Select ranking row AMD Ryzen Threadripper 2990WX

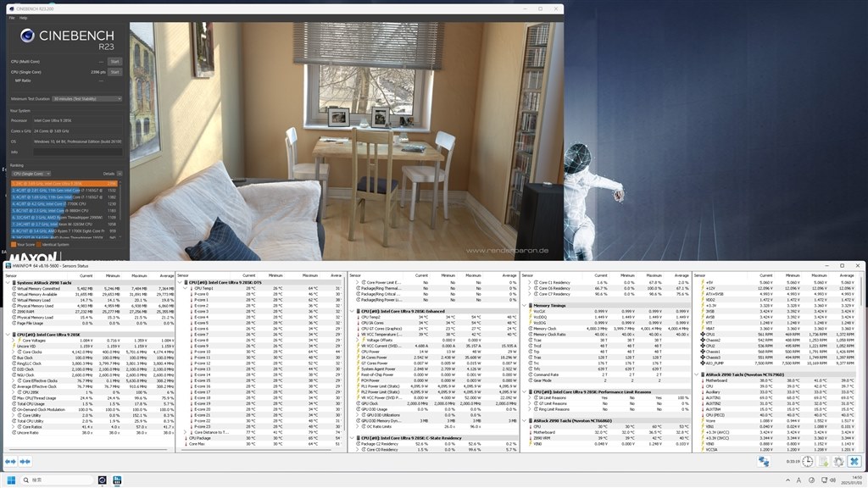point(64,218)
